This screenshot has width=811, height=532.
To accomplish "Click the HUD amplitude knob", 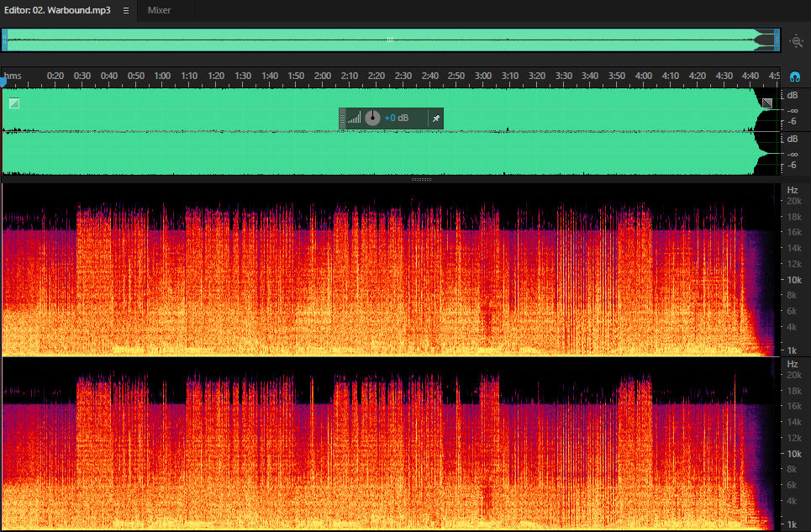I will point(372,118).
